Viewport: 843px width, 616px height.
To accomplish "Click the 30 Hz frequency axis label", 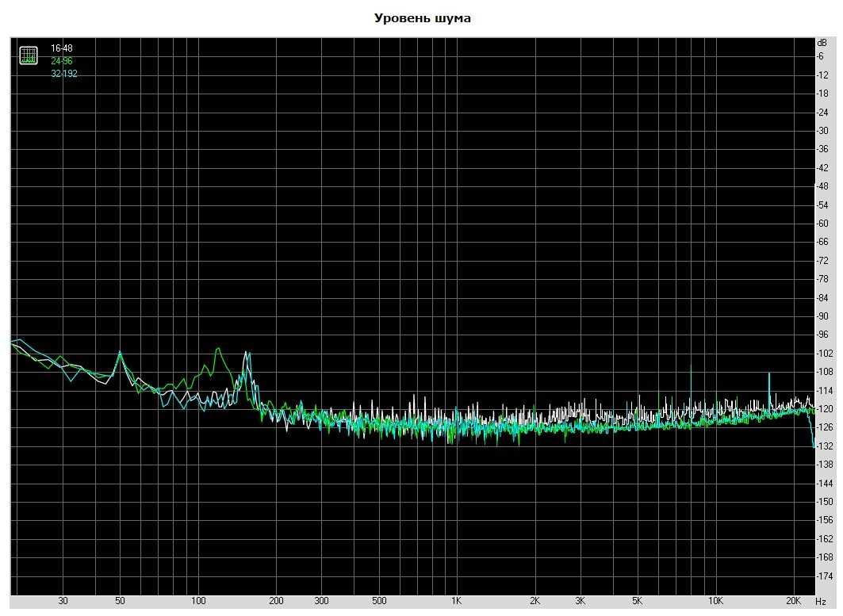I will pyautogui.click(x=63, y=601).
